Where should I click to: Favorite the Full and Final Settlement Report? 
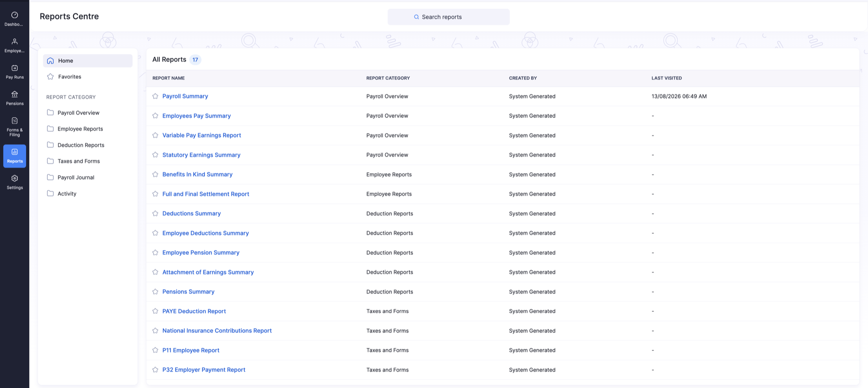pos(155,194)
